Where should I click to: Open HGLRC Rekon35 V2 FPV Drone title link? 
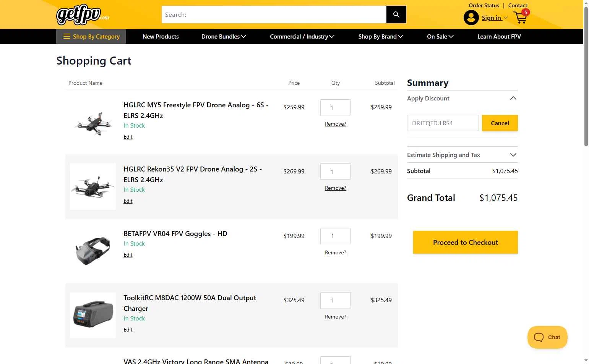pyautogui.click(x=193, y=174)
